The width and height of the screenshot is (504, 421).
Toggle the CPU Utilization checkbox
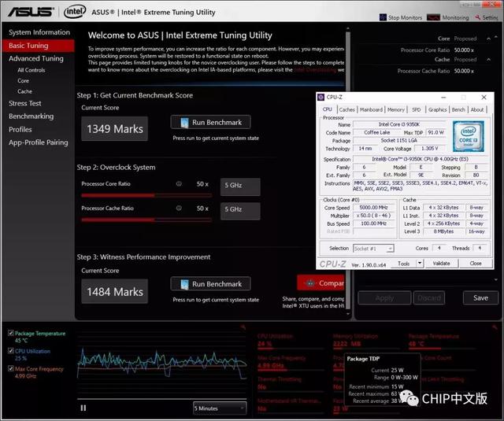[x=11, y=351]
